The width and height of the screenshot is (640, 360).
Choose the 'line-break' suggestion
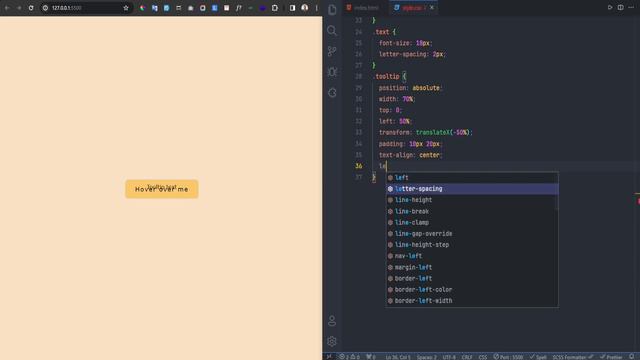[472, 211]
